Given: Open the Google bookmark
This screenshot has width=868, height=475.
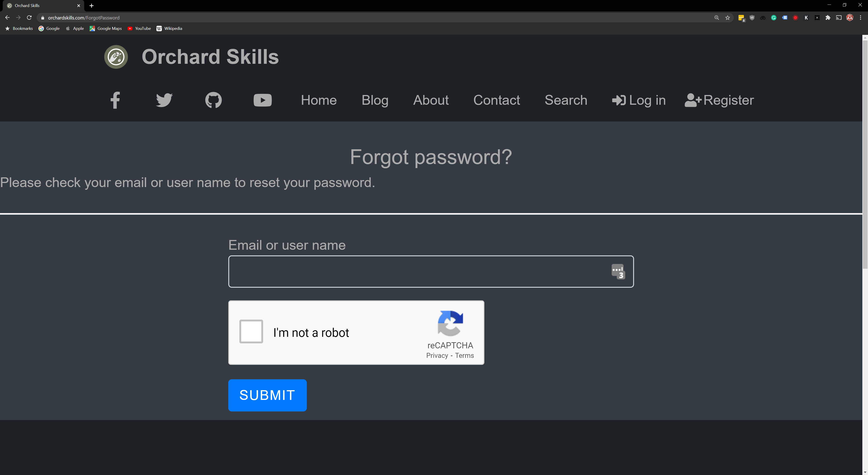Looking at the screenshot, I should [49, 28].
